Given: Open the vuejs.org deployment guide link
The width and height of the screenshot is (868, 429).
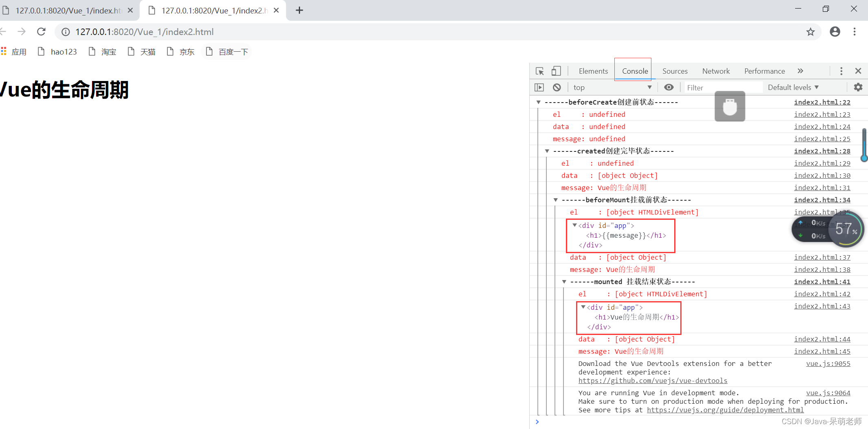Looking at the screenshot, I should coord(725,410).
